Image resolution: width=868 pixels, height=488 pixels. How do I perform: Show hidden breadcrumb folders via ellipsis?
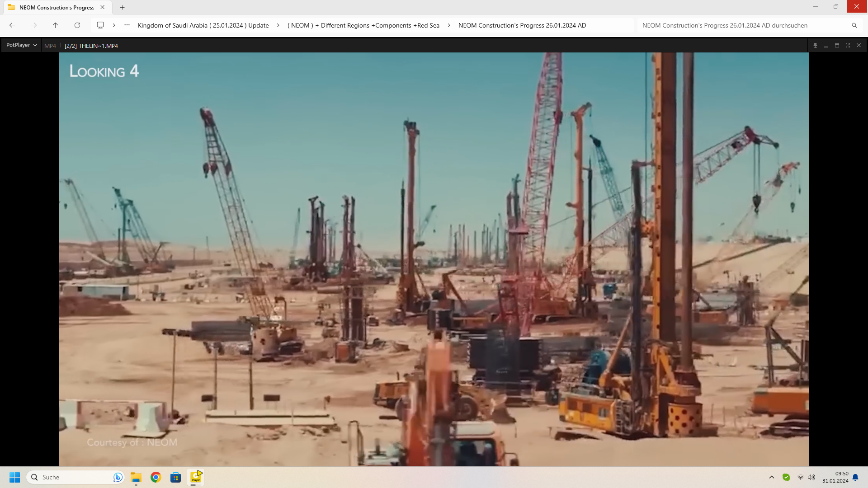coord(127,25)
